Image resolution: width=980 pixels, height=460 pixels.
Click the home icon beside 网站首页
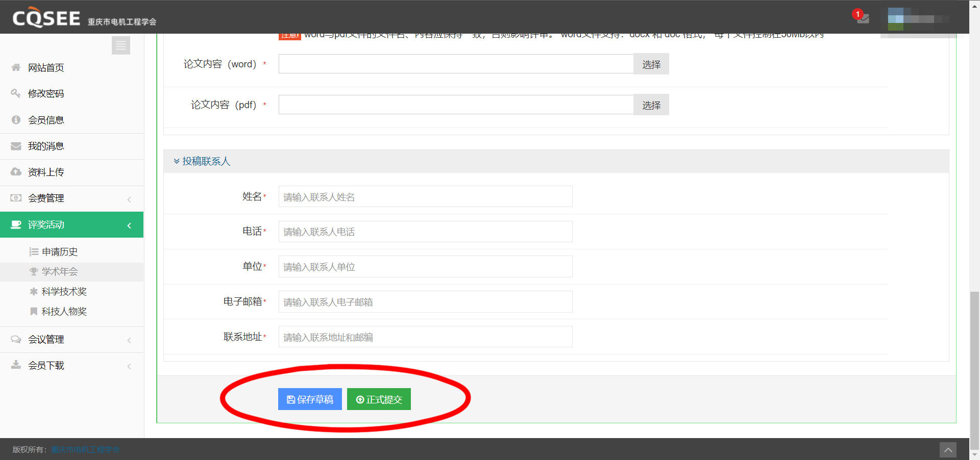pos(16,67)
